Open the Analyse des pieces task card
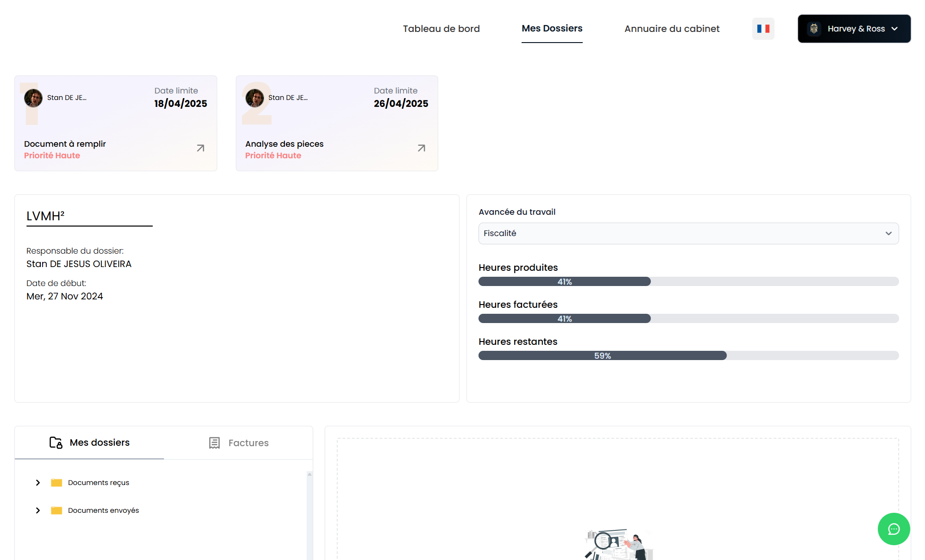 [x=337, y=123]
